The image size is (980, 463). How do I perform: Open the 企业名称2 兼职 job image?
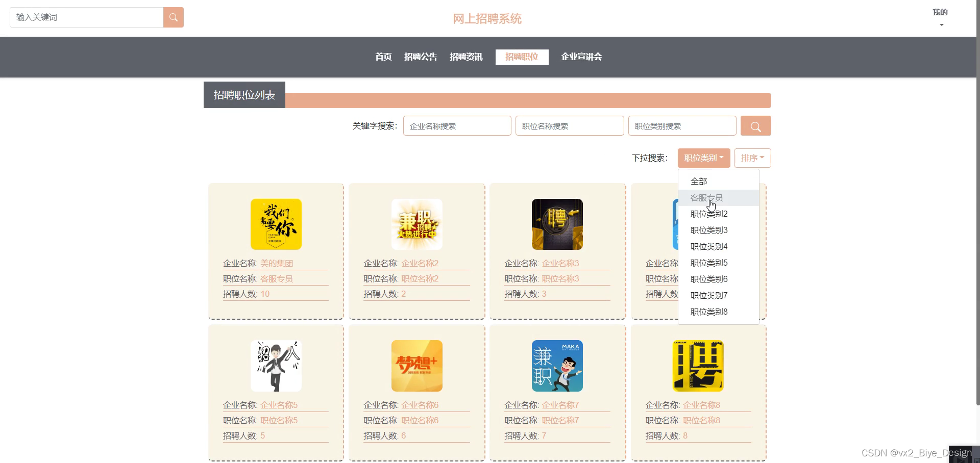tap(417, 224)
